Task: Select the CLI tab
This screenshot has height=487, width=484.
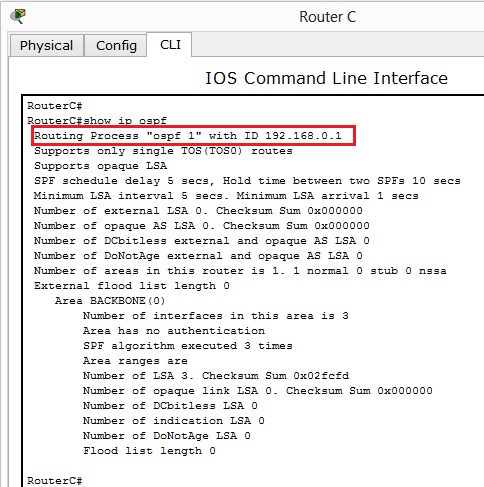Action: pos(170,44)
